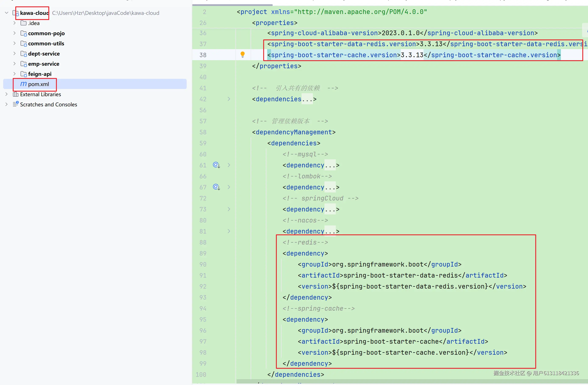
Task: Click the gutter marker icon on line 61
Action: [216, 165]
